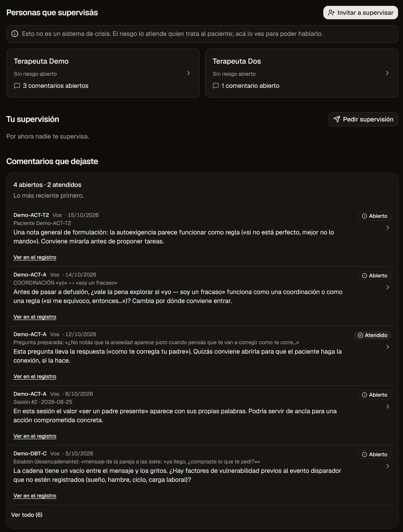Click the Abierto status badge on the Demo-DBT-C comment
Viewport: 403px width, 532px height.
(x=374, y=454)
